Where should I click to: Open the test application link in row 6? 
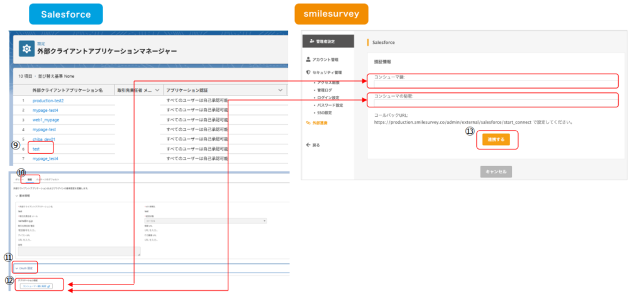tap(36, 149)
